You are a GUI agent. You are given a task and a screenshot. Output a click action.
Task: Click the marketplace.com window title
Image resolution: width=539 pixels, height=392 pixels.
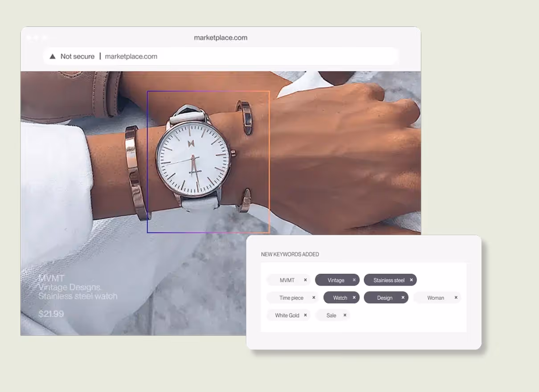coord(220,38)
